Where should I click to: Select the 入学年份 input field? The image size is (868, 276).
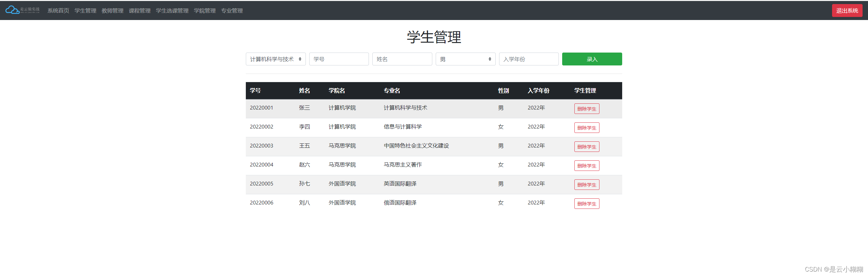point(529,59)
